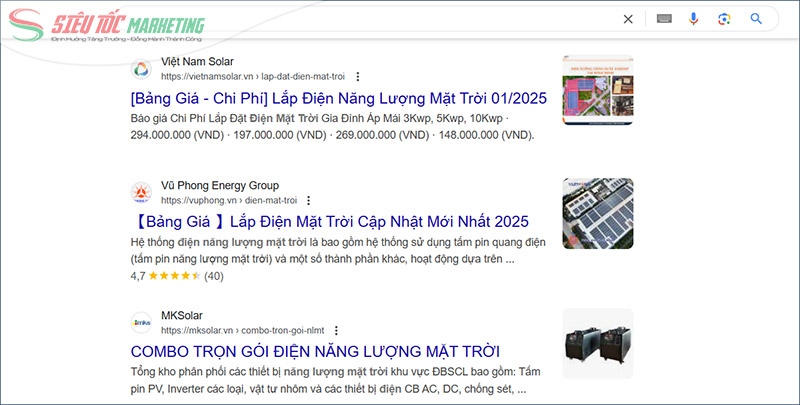Click the mksolar.vn combo-tron-goi-nlmt URL
The image size is (800, 405).
click(x=243, y=331)
